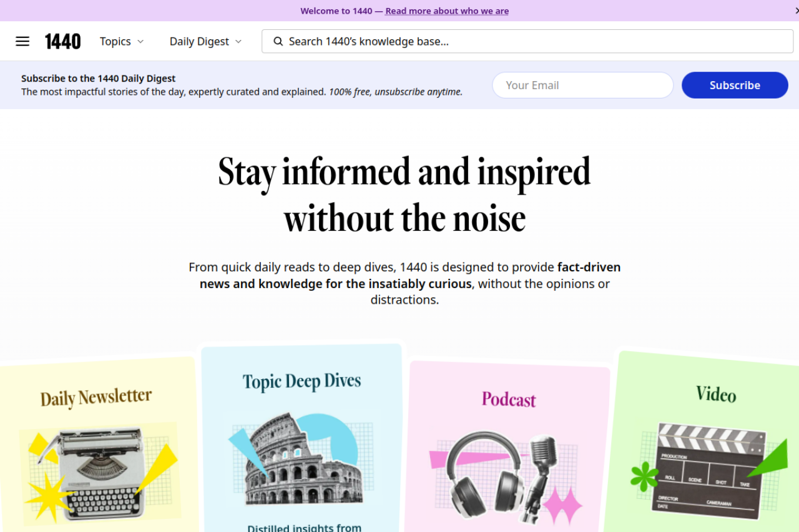Open the hamburger menu icon
799x532 pixels.
(x=22, y=41)
